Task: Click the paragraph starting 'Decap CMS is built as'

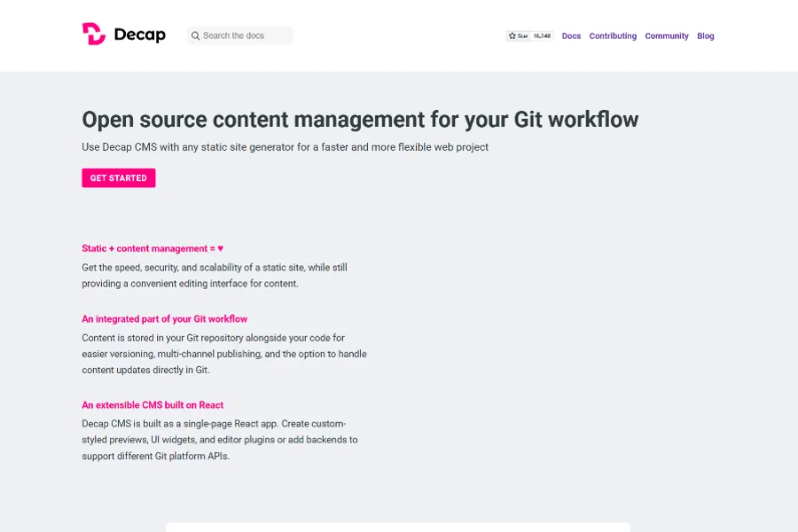Action: (219, 440)
